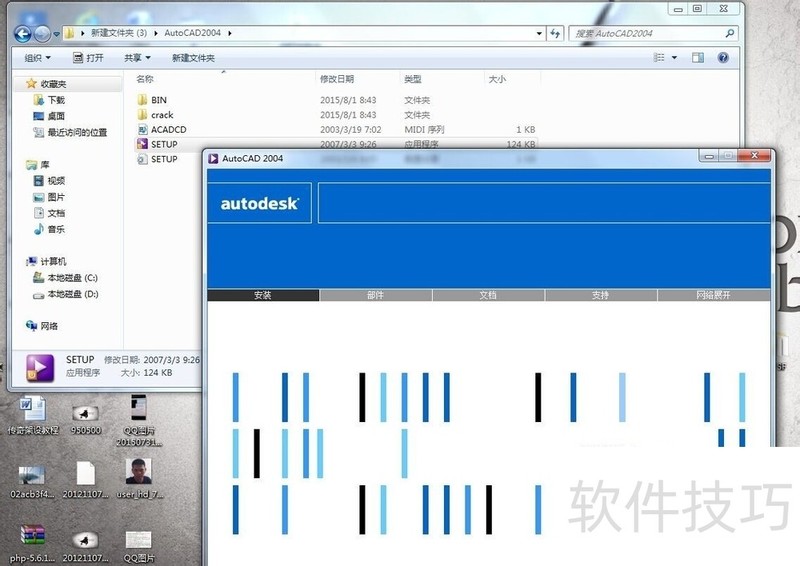Switch to the 文档 tab
Viewport: 800px width, 566px height.
488,295
